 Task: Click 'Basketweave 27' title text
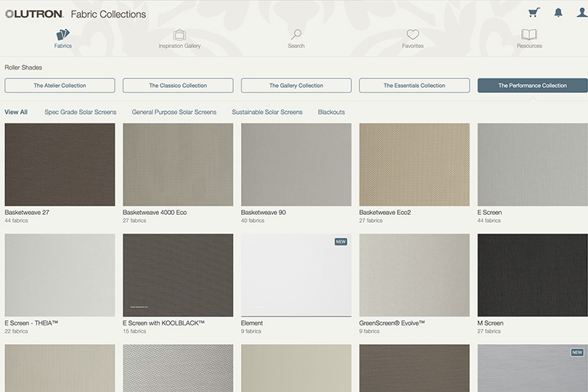click(x=27, y=212)
